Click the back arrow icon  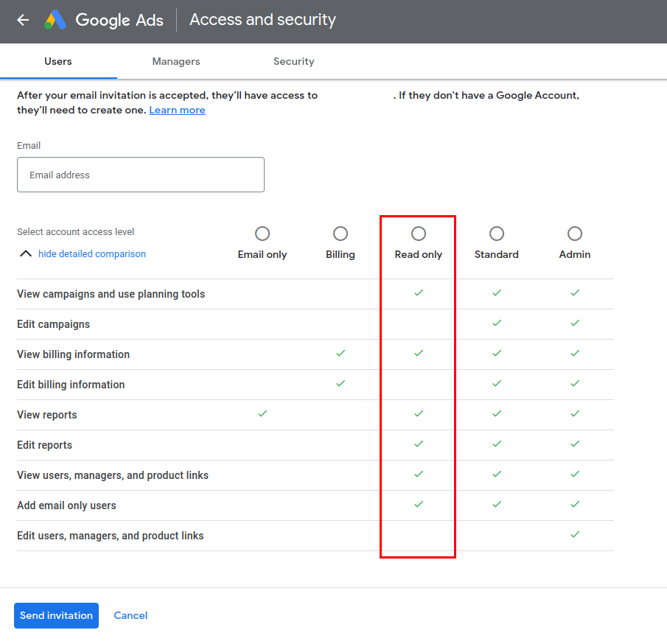(x=23, y=20)
